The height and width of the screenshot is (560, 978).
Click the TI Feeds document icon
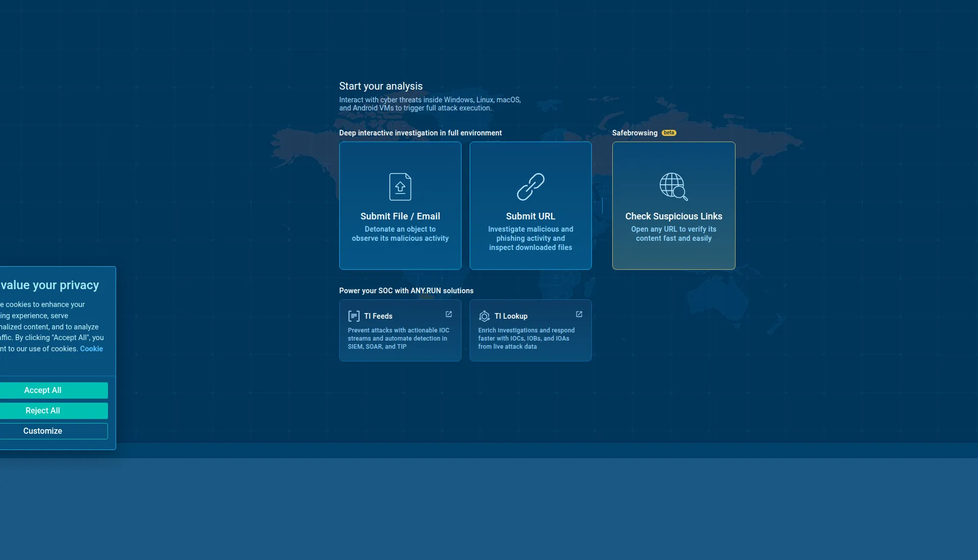coord(354,316)
